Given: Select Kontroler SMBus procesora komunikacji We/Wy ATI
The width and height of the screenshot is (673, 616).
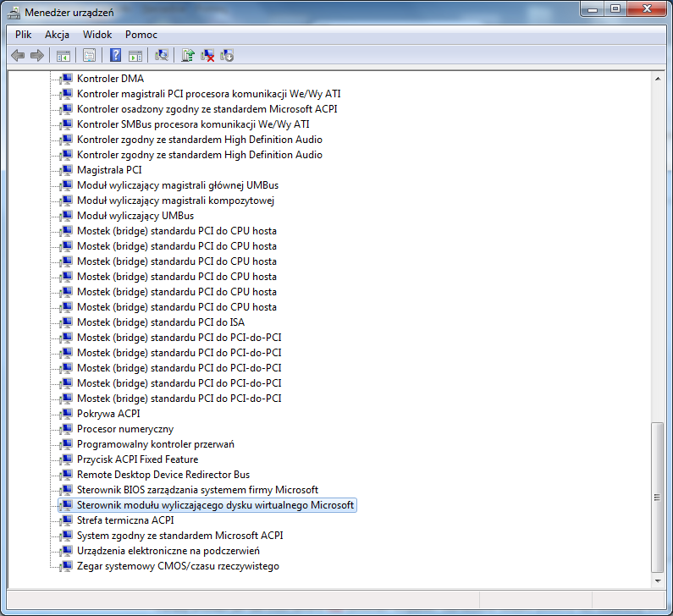Looking at the screenshot, I should pos(193,124).
